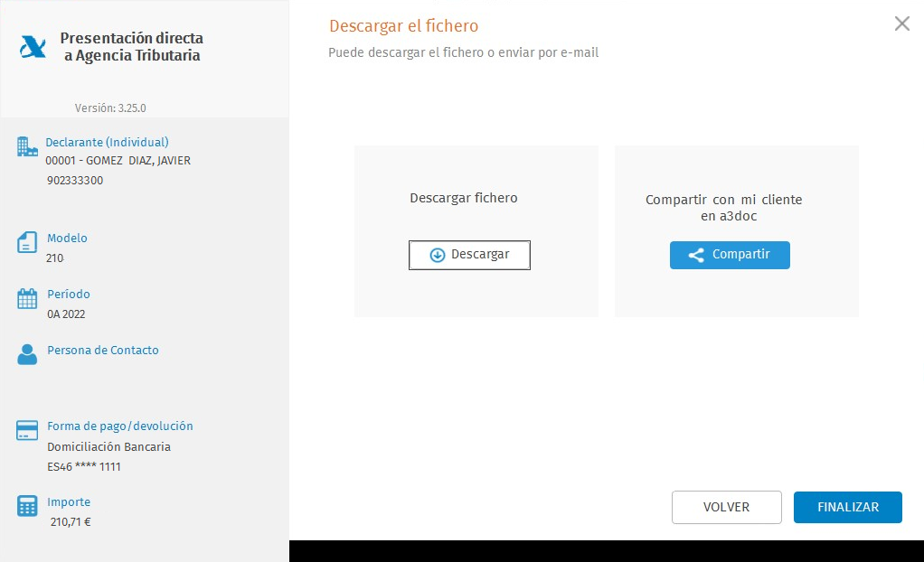924x562 pixels.
Task: Click the FINALIZAR button
Action: pos(848,507)
